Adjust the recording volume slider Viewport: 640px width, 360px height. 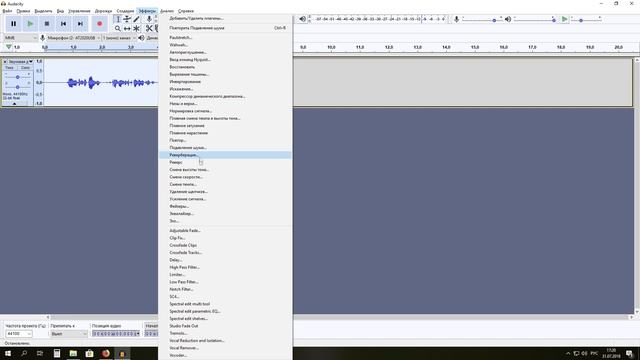(x=482, y=20)
